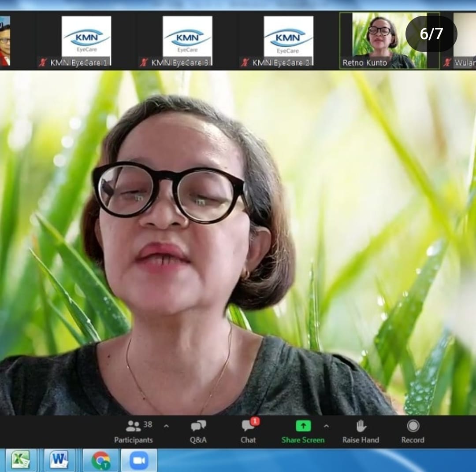
Task: Click the muted mic icon on KMN EyeCare 1
Action: pos(43,63)
